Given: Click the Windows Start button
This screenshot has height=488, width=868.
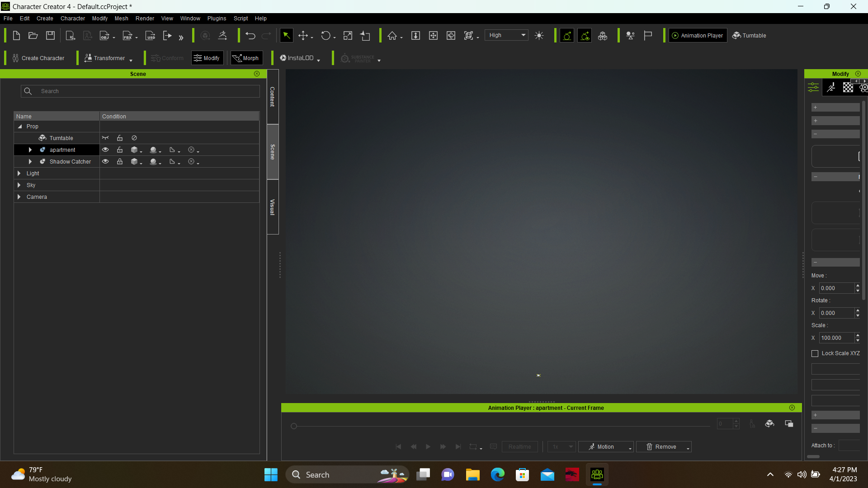Looking at the screenshot, I should [271, 474].
